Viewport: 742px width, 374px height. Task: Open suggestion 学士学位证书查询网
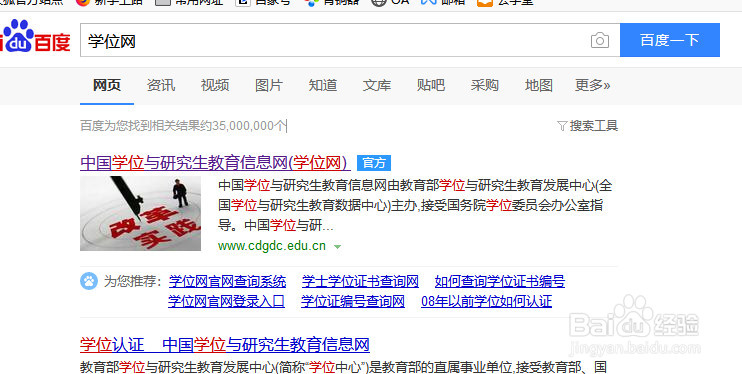pyautogui.click(x=361, y=282)
